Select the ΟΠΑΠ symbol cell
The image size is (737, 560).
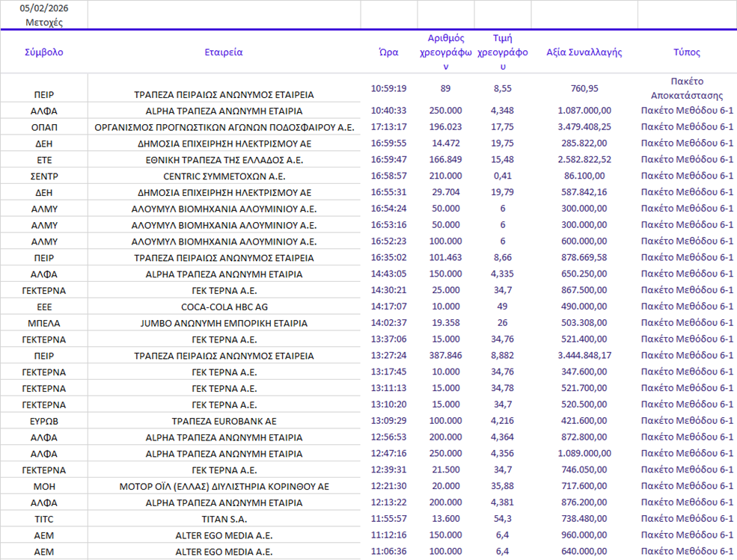pyautogui.click(x=43, y=127)
